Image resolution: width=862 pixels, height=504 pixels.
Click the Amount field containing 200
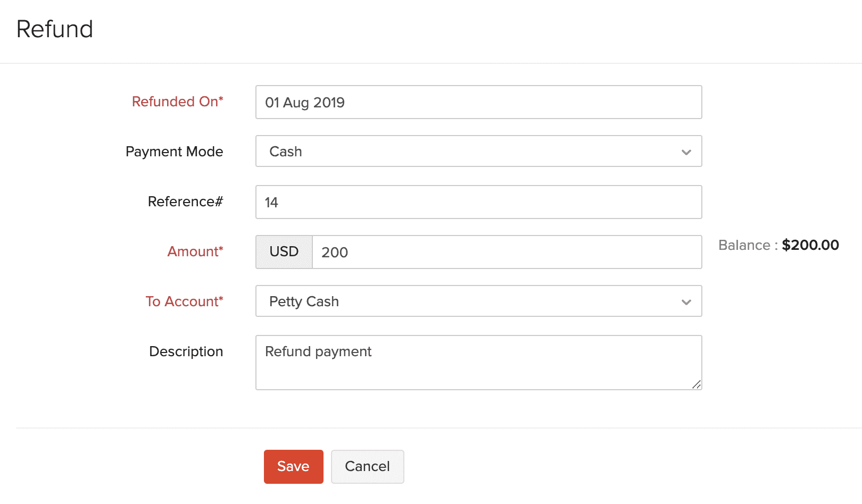click(x=507, y=252)
